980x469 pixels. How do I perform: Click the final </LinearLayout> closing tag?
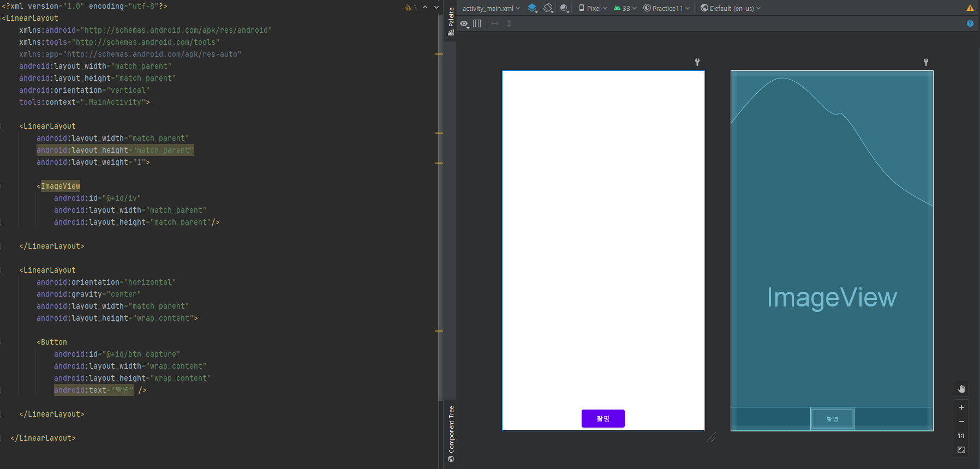[x=43, y=438]
